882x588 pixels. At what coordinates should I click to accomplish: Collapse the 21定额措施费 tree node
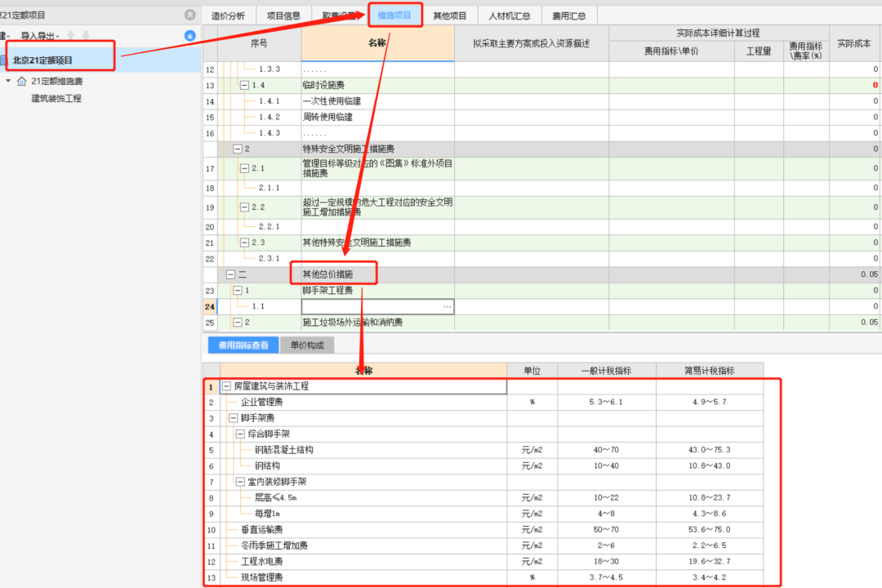coord(9,81)
